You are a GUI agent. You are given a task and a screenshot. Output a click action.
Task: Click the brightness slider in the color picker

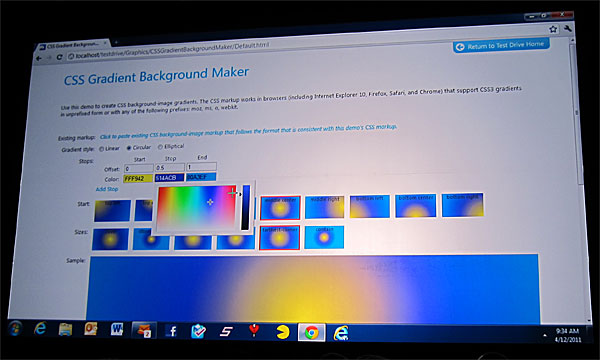point(245,207)
